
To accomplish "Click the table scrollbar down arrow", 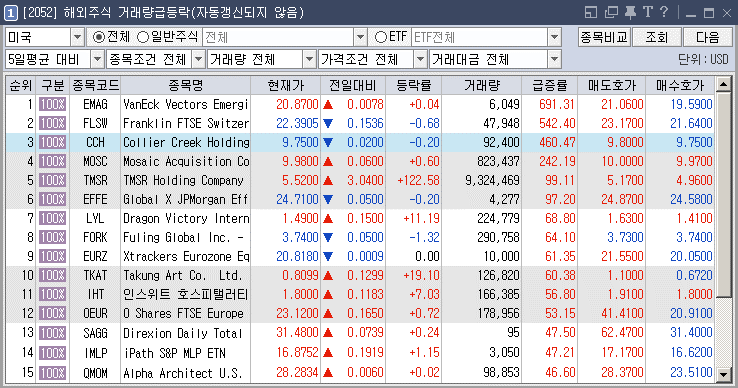I will [723, 375].
